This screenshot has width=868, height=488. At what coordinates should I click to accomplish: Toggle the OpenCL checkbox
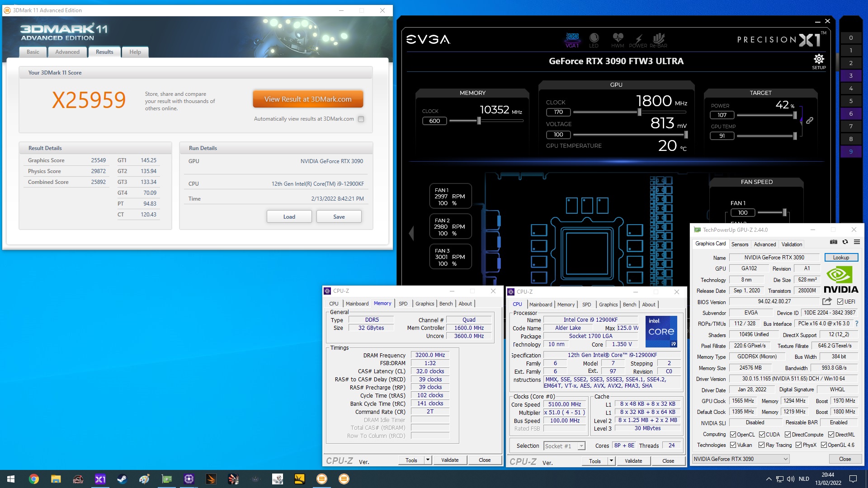click(733, 435)
